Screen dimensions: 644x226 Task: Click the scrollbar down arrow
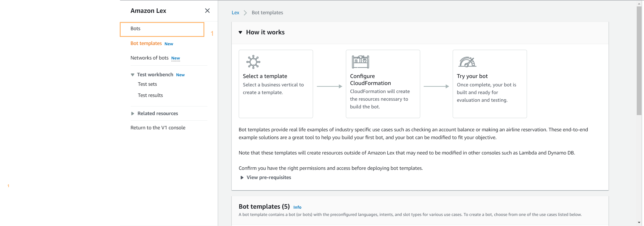(639, 223)
